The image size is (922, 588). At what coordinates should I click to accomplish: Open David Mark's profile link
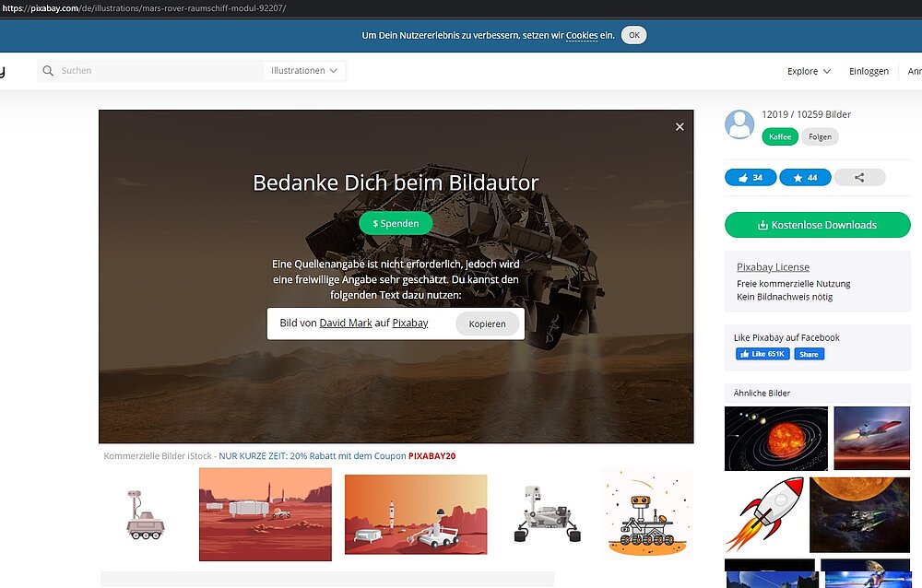(x=346, y=323)
